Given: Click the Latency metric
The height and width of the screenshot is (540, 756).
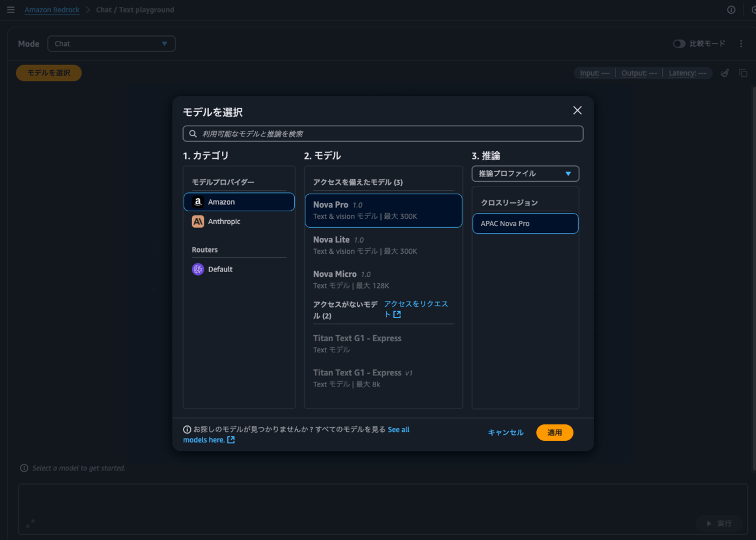Looking at the screenshot, I should pos(688,73).
